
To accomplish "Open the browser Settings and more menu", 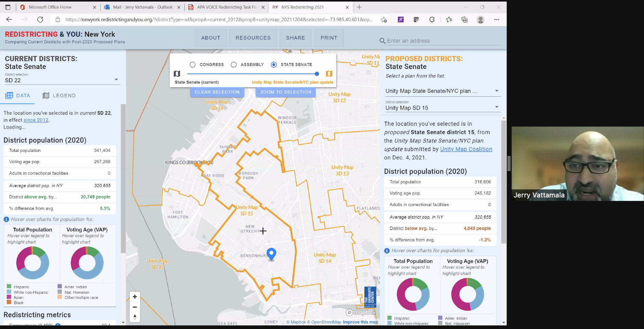I will [497, 19].
